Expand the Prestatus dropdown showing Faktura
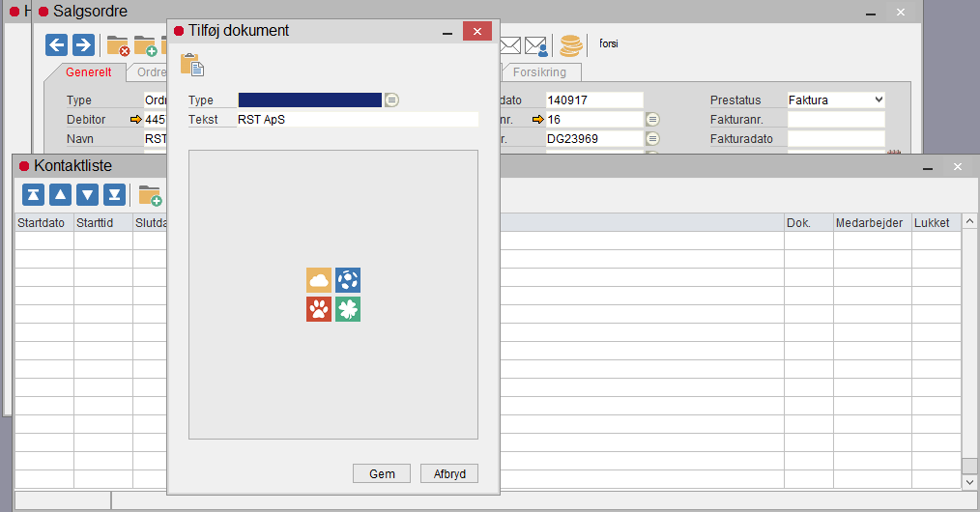Screen dimensions: 980x512 point(878,100)
